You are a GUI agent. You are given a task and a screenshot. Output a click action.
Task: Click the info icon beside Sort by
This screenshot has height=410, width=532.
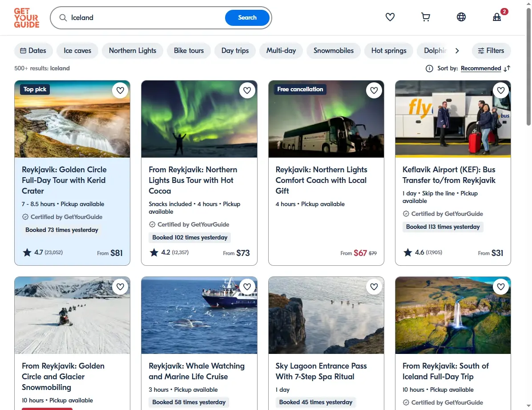pos(429,69)
